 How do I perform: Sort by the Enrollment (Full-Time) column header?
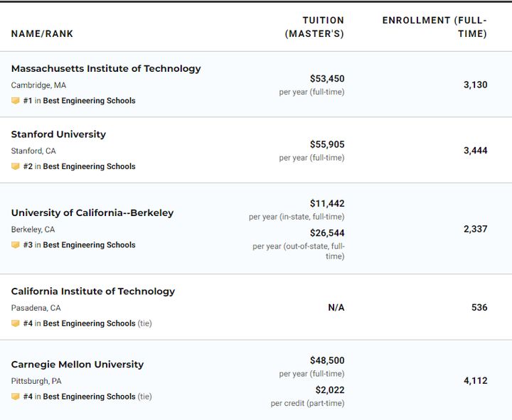[434, 27]
